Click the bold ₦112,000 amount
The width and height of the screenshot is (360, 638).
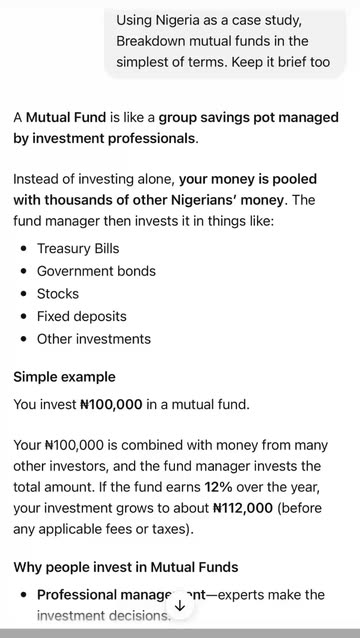click(x=243, y=508)
